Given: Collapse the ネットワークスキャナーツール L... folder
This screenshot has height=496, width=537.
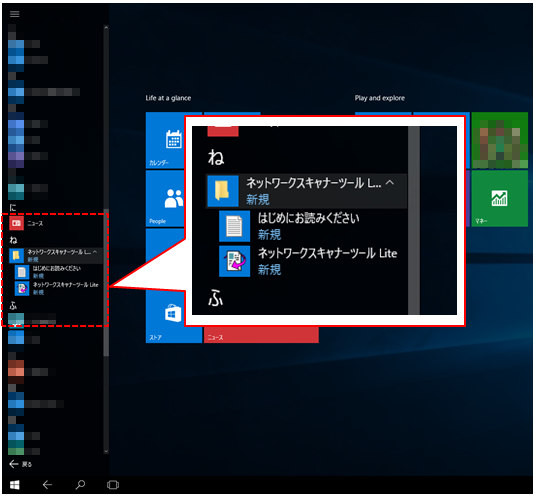Looking at the screenshot, I should [55, 255].
